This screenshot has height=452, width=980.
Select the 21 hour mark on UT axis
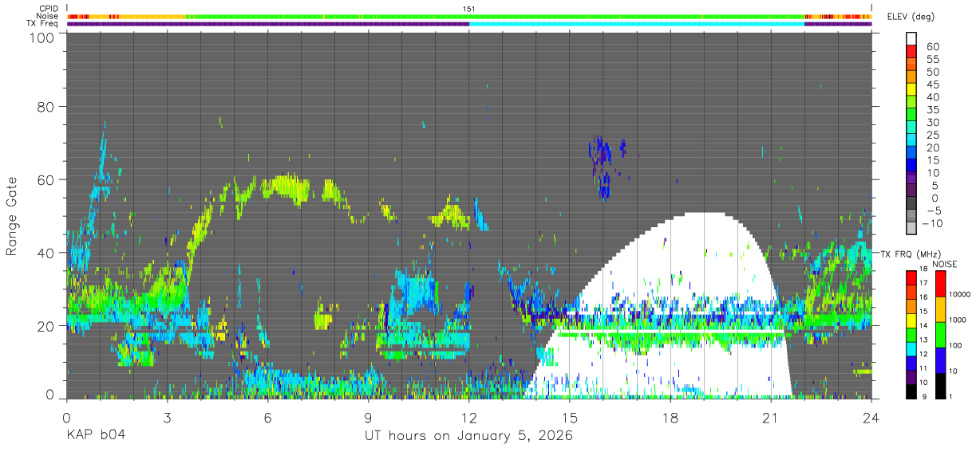770,417
